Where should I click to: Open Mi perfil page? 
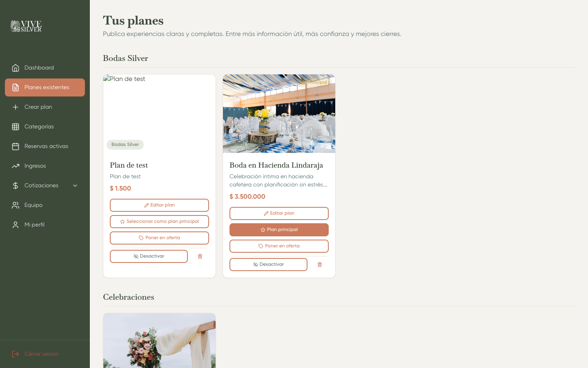(45, 225)
